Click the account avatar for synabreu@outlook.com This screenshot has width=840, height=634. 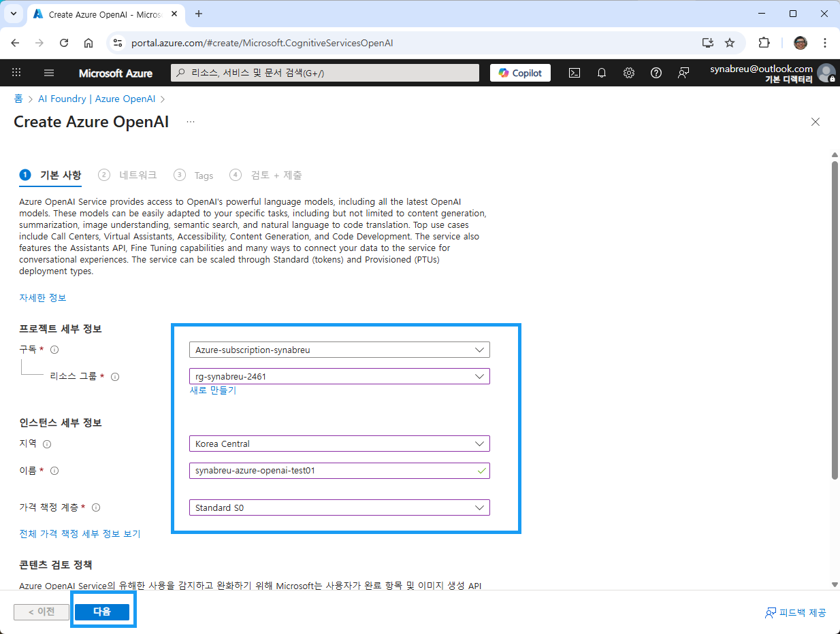[826, 73]
